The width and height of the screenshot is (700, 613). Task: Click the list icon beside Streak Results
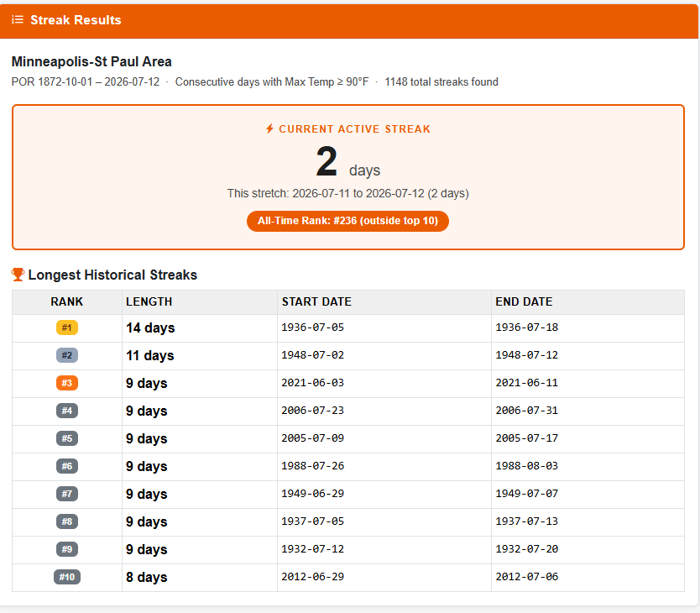pyautogui.click(x=18, y=19)
